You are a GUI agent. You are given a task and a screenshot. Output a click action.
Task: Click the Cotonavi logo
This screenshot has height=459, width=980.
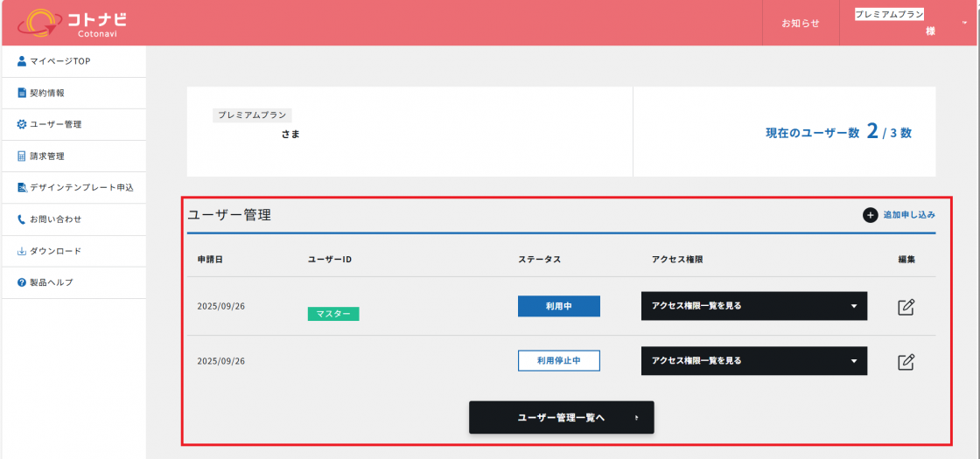click(x=72, y=23)
